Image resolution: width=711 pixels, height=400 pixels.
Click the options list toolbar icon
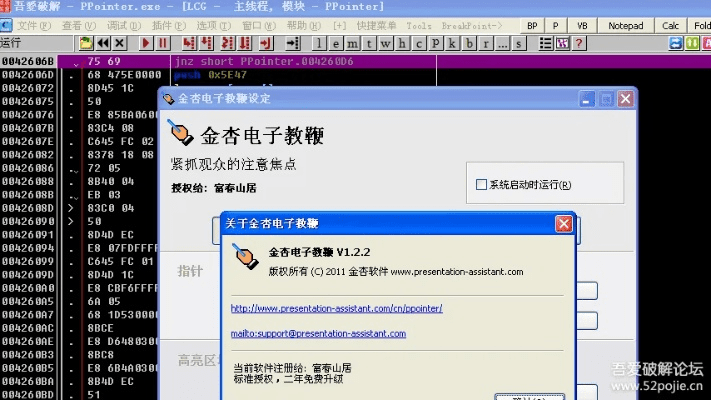pos(545,43)
